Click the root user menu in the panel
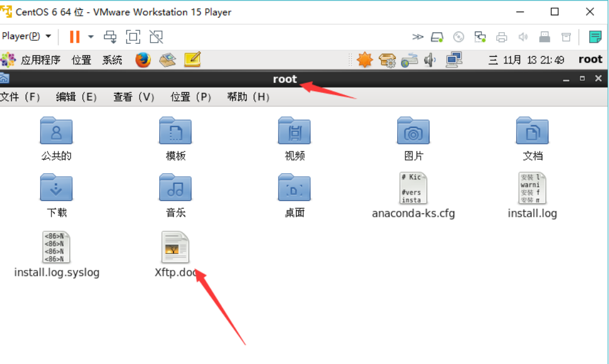609x364 pixels. [590, 60]
